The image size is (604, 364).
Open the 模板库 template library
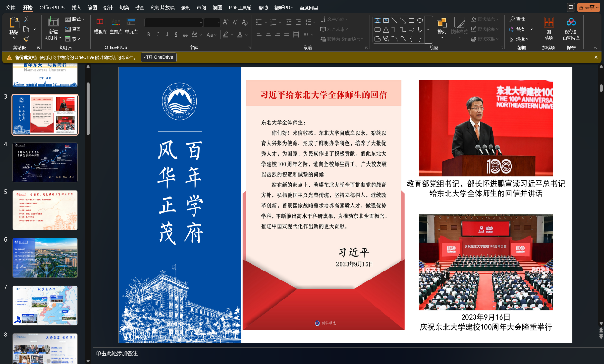point(100,26)
